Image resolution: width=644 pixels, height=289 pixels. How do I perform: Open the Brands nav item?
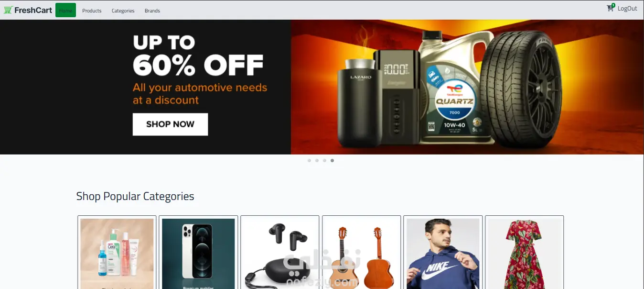[152, 11]
